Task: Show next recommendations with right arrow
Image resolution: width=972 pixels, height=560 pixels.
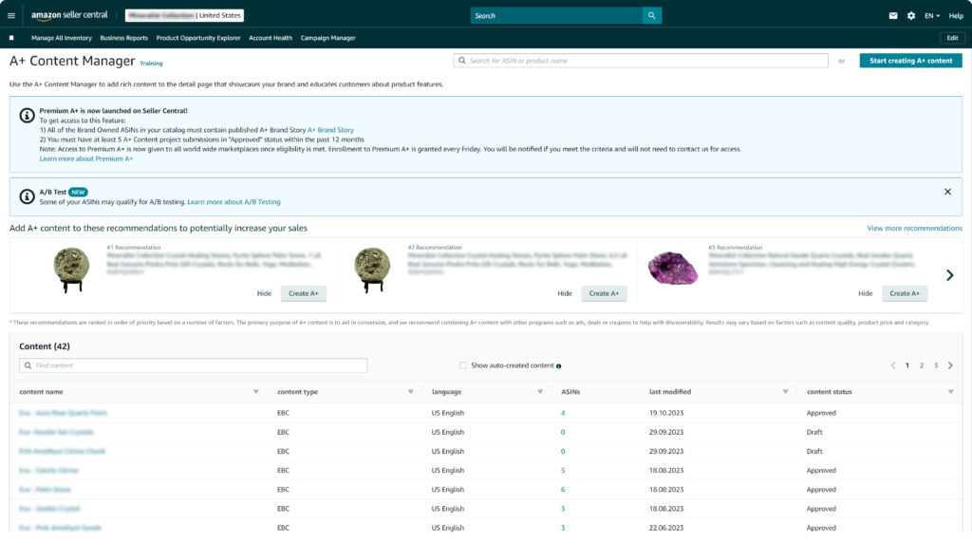Action: (949, 274)
